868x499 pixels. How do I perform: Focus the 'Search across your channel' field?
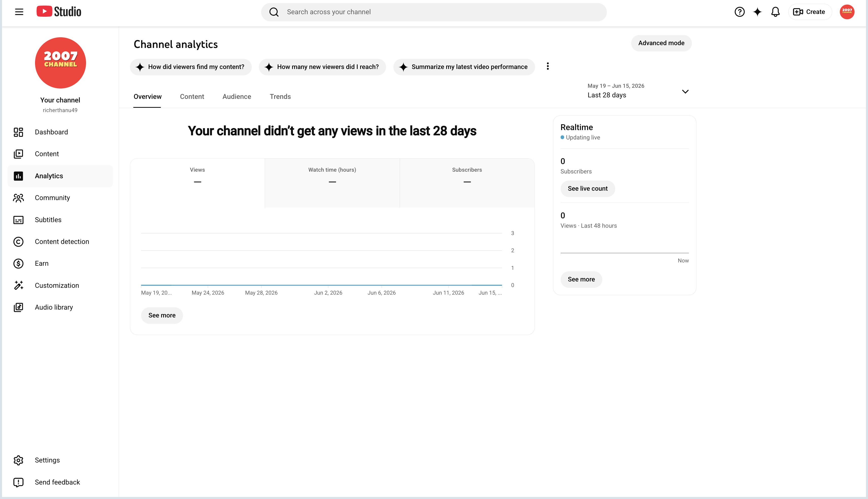coord(433,12)
